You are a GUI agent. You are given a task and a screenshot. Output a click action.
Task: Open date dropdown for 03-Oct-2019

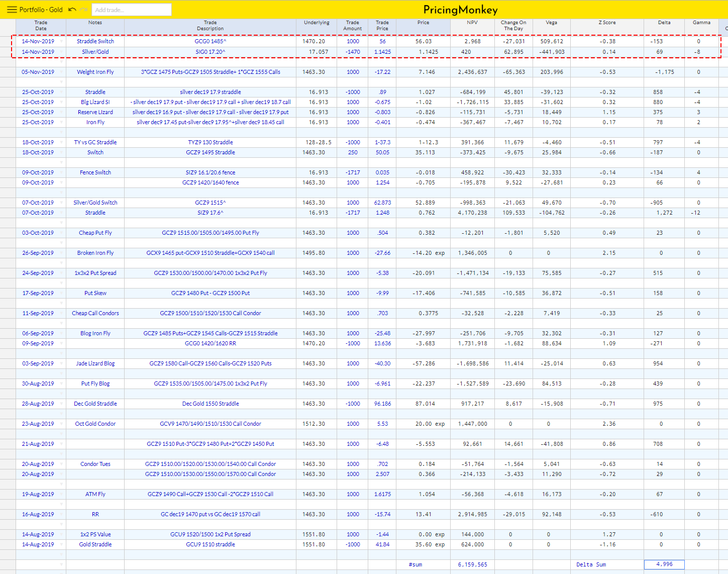click(62, 233)
